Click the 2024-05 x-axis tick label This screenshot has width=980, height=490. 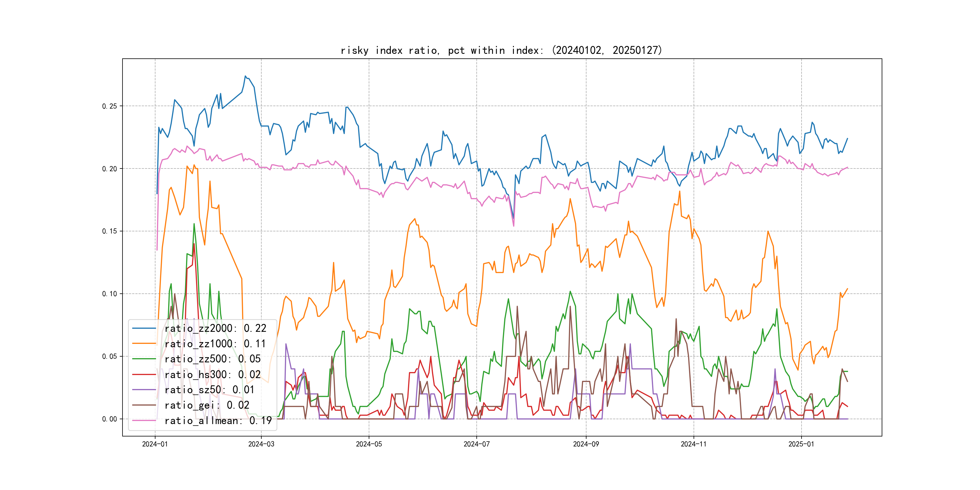coord(369,444)
